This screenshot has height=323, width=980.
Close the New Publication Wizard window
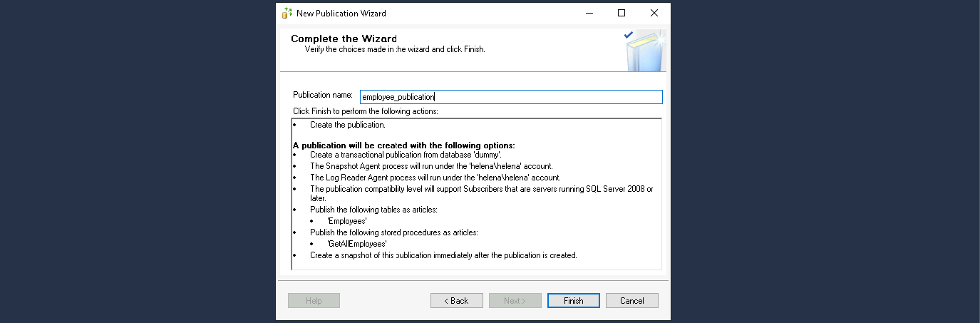click(x=654, y=13)
